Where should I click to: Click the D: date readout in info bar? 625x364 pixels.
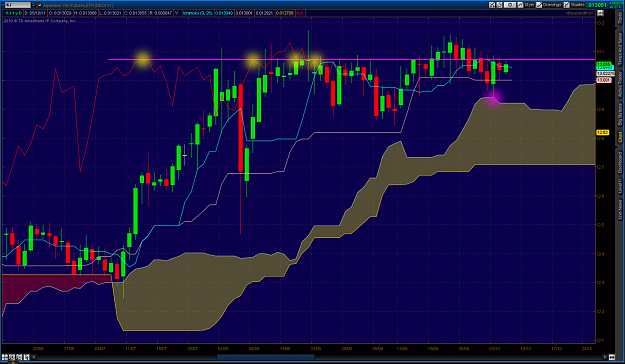(x=36, y=13)
